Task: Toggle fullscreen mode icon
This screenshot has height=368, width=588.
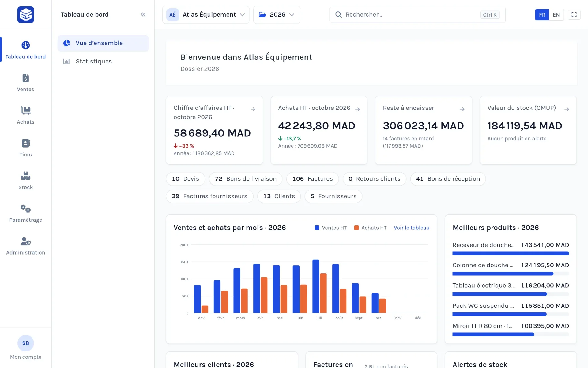Action: [x=574, y=14]
